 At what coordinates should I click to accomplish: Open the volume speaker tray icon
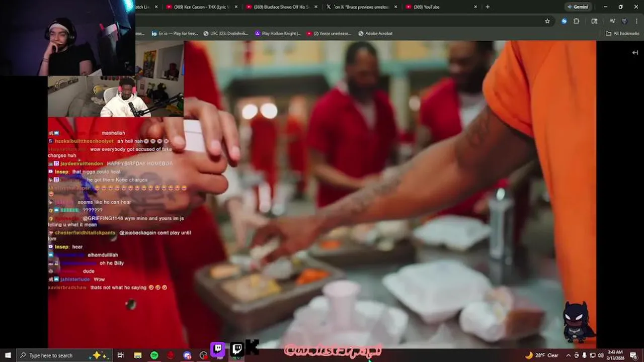tap(600, 355)
